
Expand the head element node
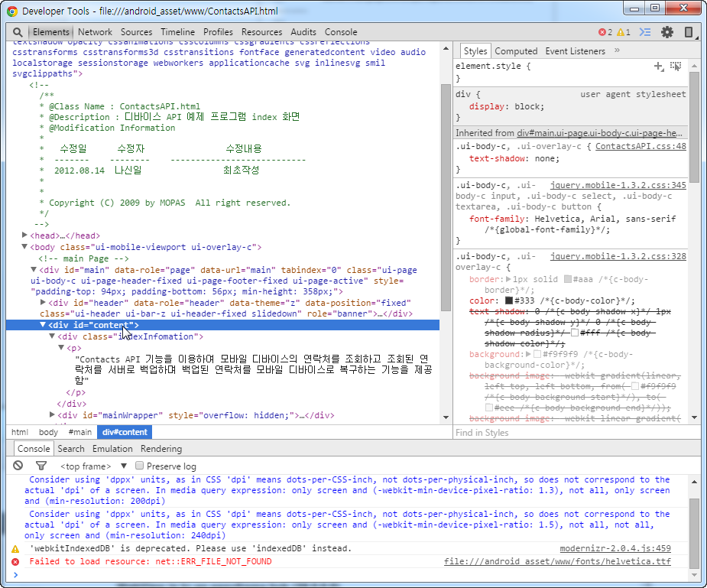[x=25, y=236]
